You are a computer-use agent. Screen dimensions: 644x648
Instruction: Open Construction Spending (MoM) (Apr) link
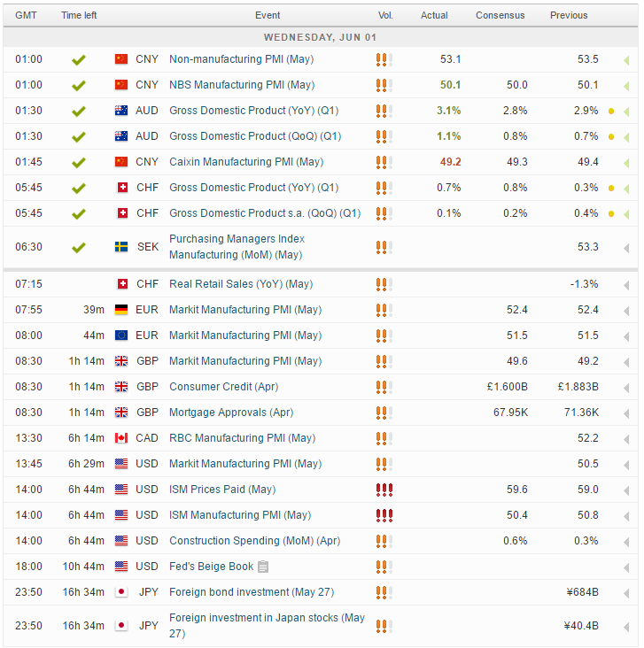255,541
